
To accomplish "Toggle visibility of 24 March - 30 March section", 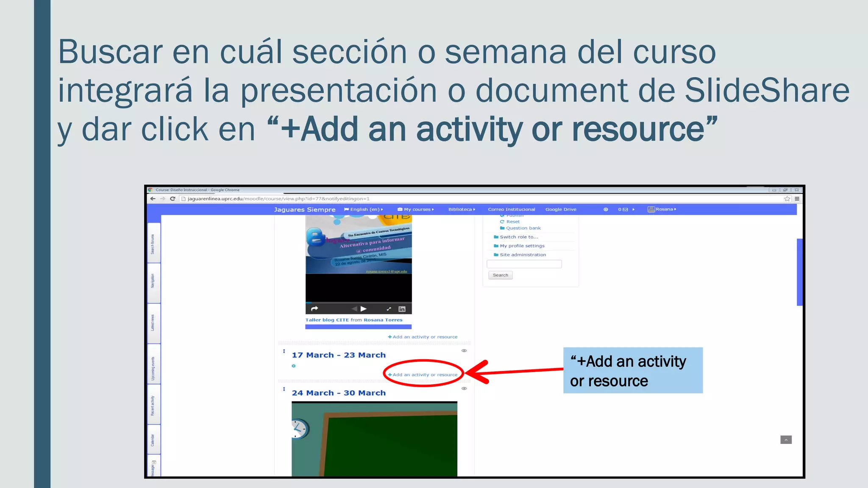I will (464, 388).
